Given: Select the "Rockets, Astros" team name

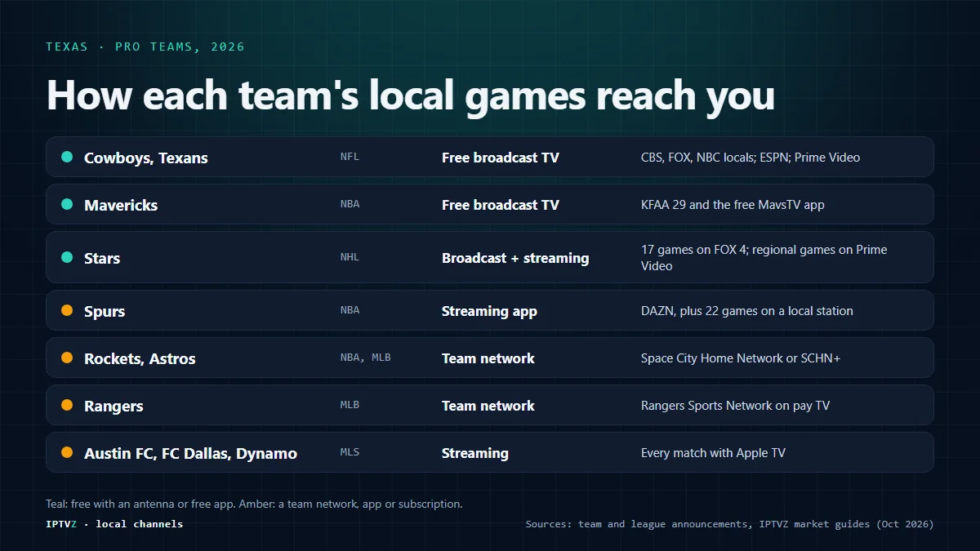Looking at the screenshot, I should click(140, 358).
